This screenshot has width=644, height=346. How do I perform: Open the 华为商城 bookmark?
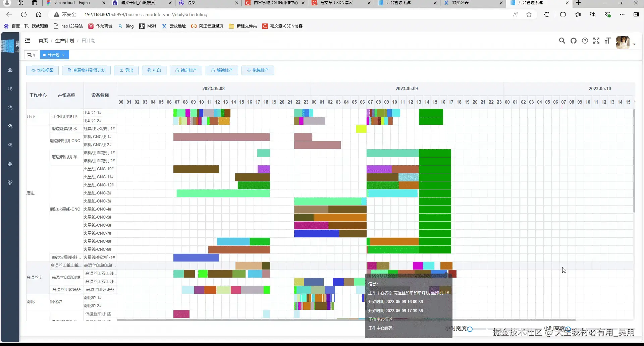[101, 26]
